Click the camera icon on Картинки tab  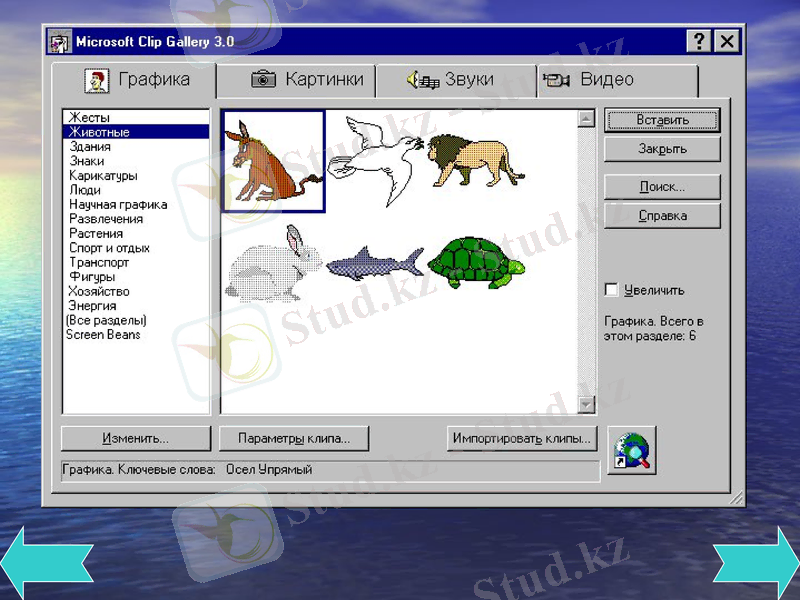tap(262, 78)
